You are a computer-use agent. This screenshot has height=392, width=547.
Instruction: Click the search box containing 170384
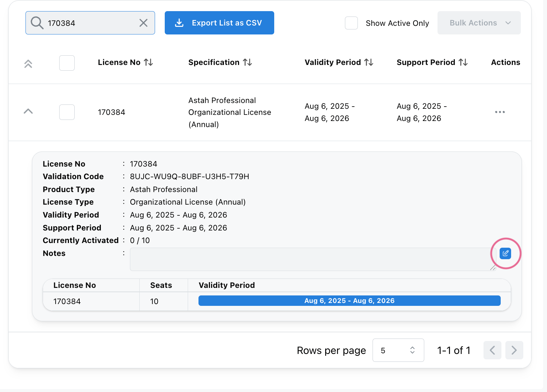[90, 23]
